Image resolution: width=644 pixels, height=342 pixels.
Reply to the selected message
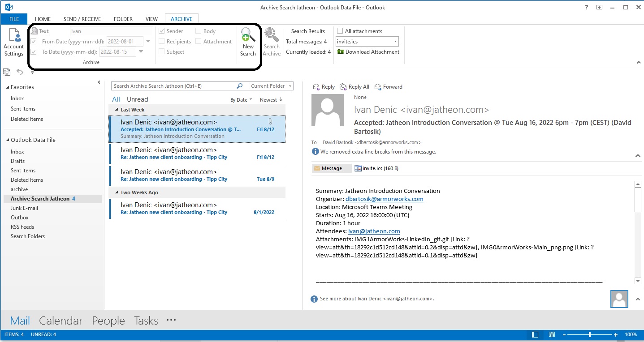tap(324, 87)
